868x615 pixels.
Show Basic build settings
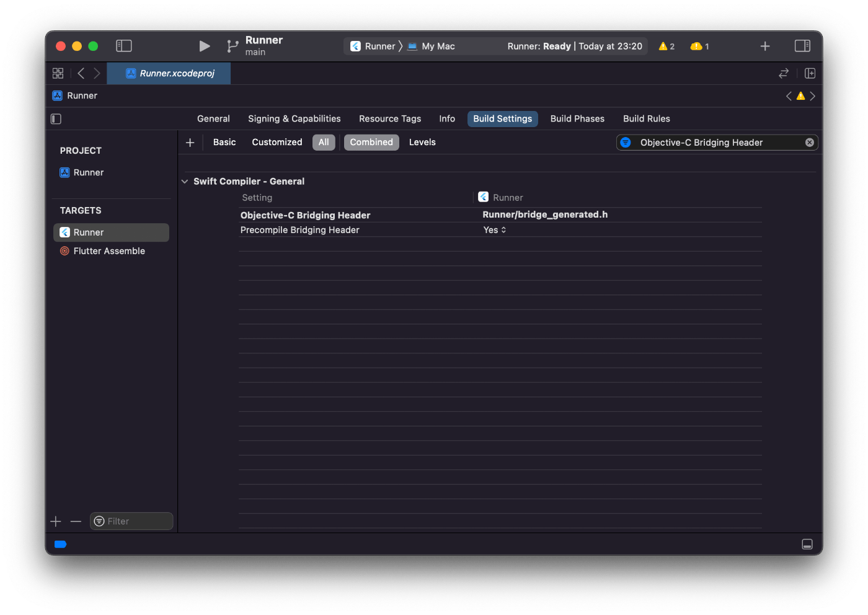coord(224,142)
